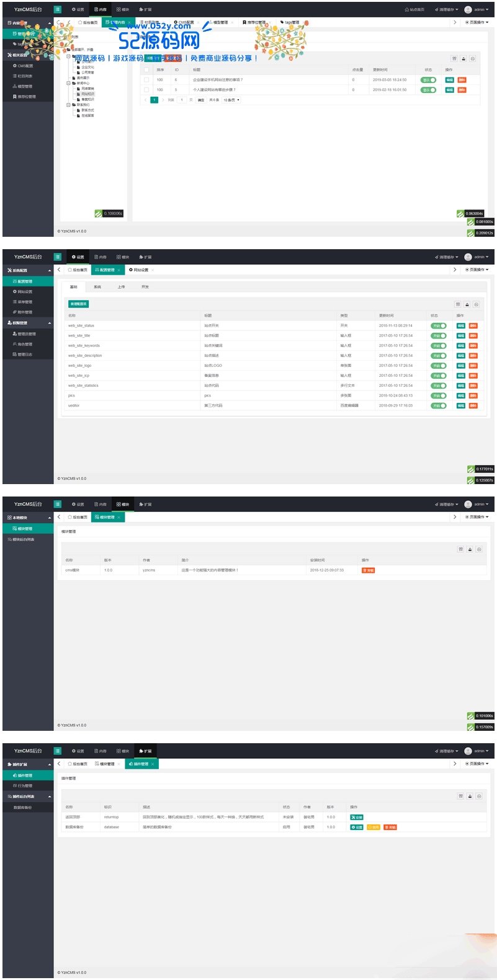Check the checkbox for article ID 6
This screenshot has height=980, width=497.
[x=146, y=80]
